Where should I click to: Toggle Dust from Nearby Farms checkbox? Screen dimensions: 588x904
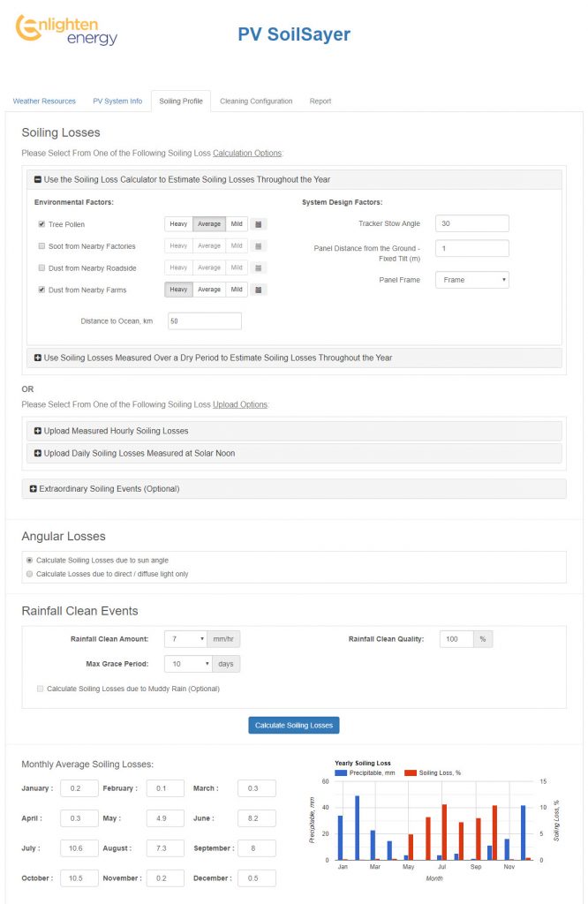(41, 290)
